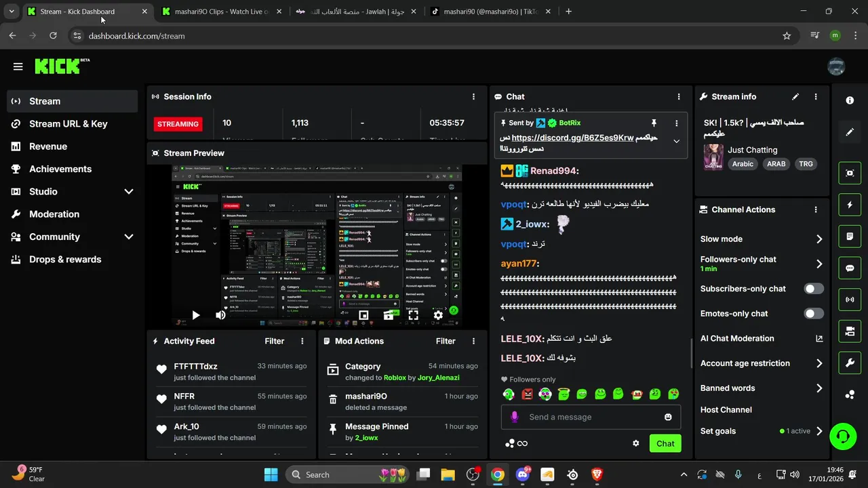The height and width of the screenshot is (488, 868).
Task: Open Channel Actions three-dot menu
Action: point(816,210)
